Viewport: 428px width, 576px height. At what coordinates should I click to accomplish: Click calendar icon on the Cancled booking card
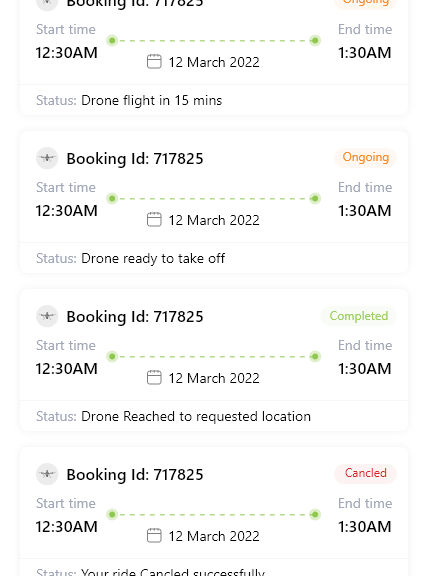[154, 536]
